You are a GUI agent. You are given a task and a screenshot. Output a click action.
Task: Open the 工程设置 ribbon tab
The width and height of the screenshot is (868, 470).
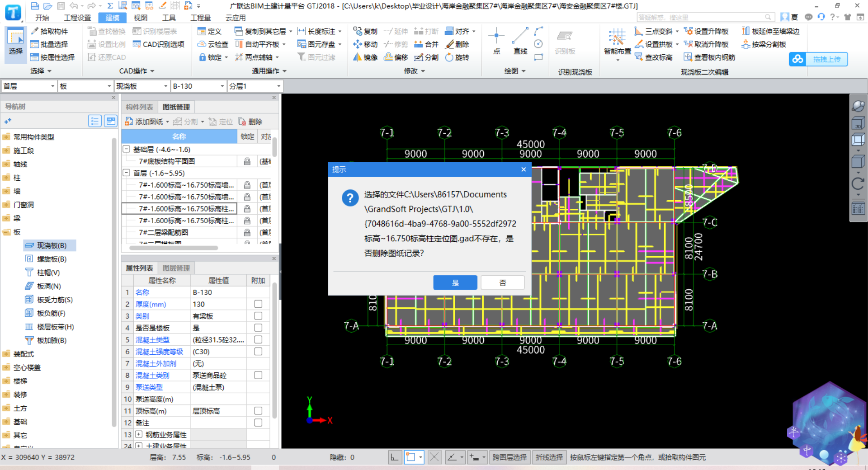[x=77, y=18]
